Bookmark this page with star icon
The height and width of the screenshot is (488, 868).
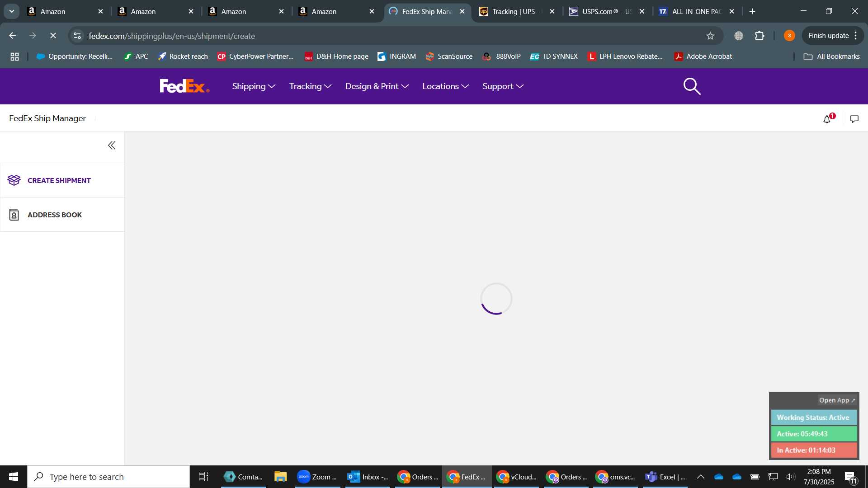point(710,36)
